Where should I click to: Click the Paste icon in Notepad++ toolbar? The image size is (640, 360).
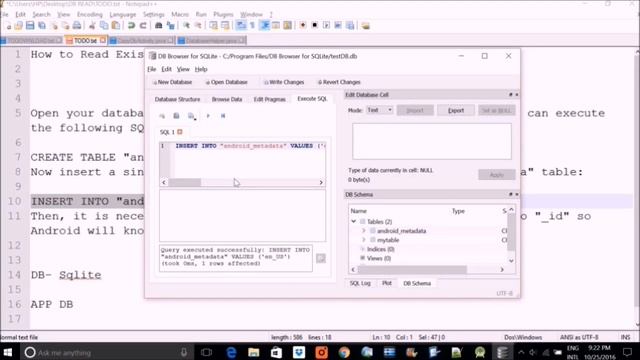pos(116,26)
